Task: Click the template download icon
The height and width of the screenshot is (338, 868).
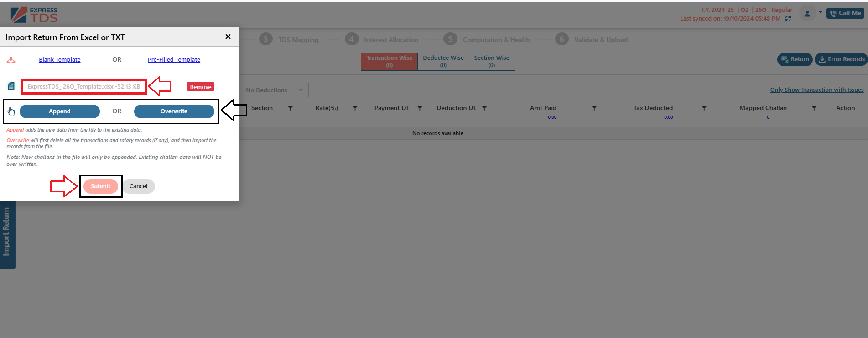Action: (x=11, y=60)
